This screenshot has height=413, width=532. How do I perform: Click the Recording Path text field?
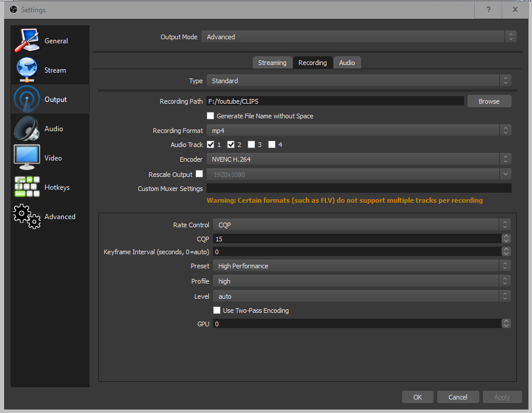tap(335, 101)
